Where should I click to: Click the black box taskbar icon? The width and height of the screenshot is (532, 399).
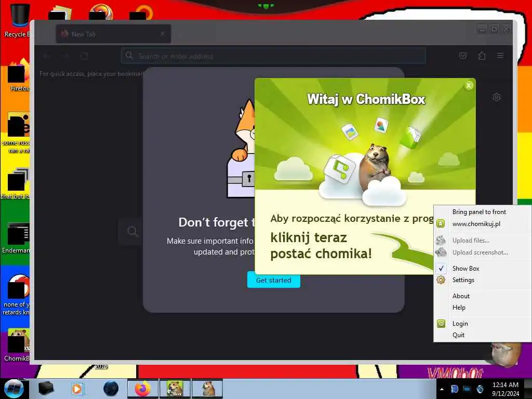(46, 389)
